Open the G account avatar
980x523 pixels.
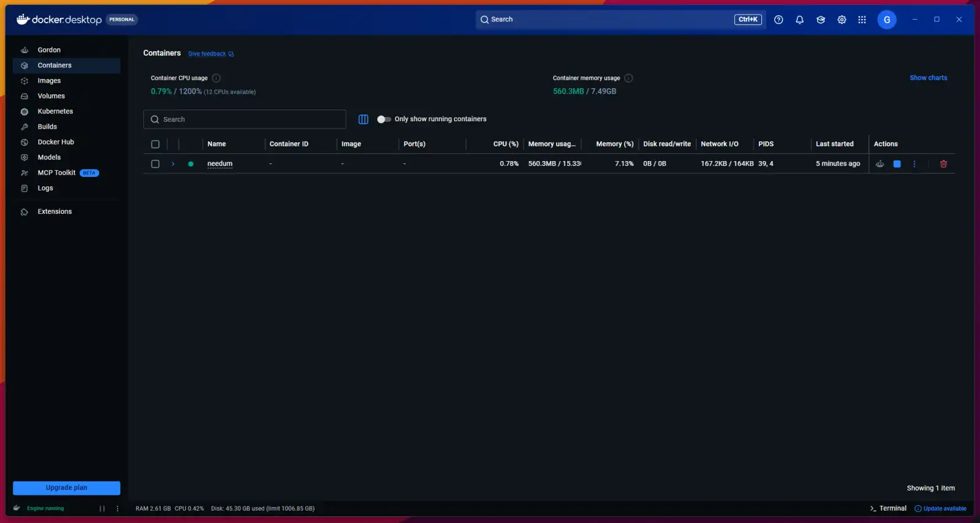[886, 20]
